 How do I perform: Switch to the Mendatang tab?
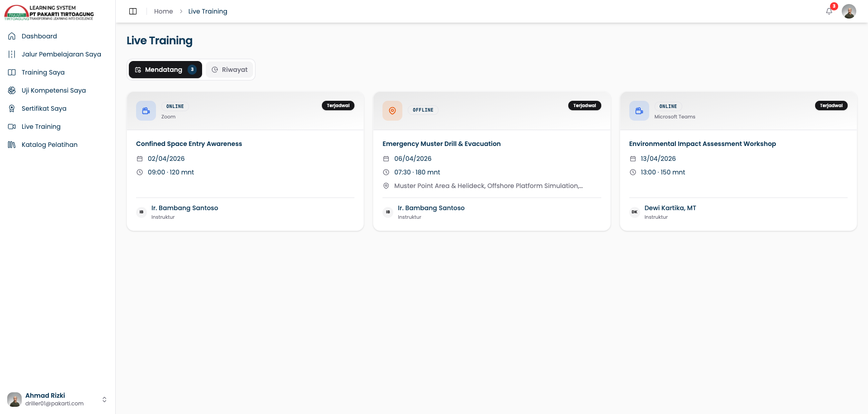pyautogui.click(x=165, y=70)
